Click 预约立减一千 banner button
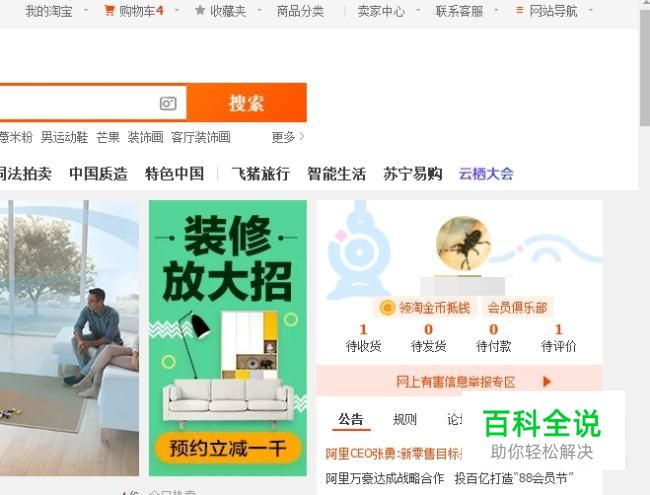Image resolution: width=650 pixels, height=495 pixels. 228,448
